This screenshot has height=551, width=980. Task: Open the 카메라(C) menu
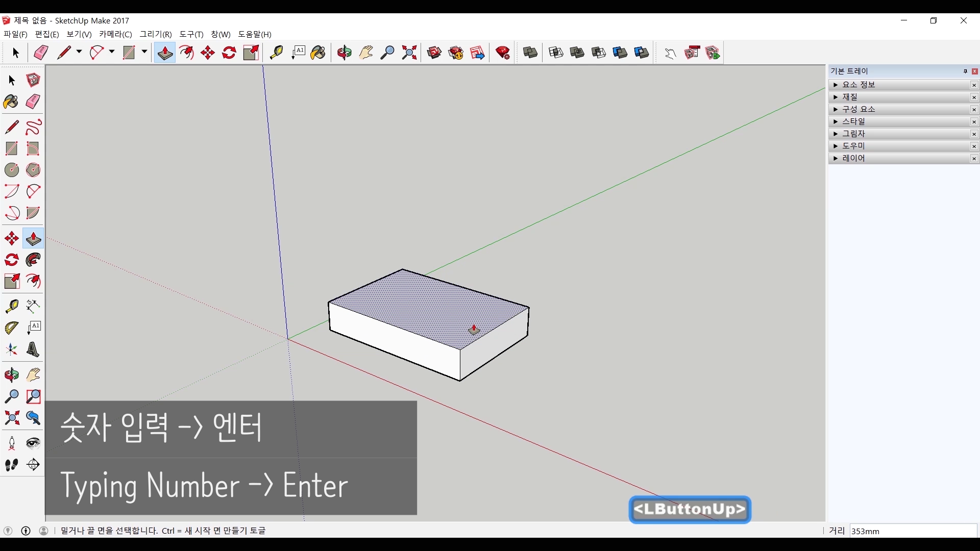click(115, 34)
